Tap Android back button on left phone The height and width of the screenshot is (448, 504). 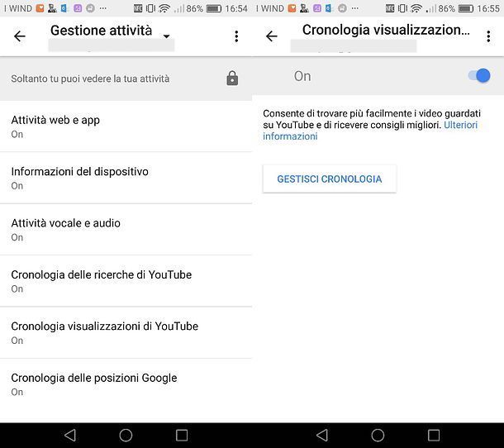69,435
